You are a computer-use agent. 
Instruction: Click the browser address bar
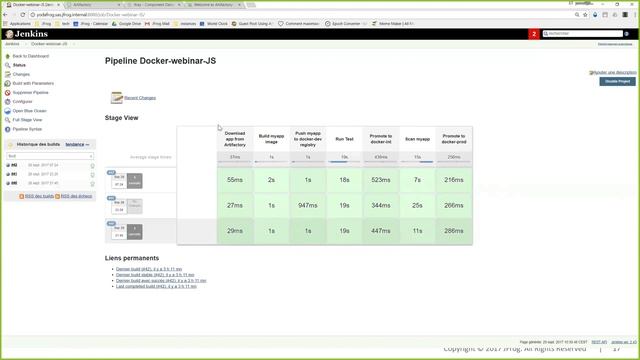point(302,15)
